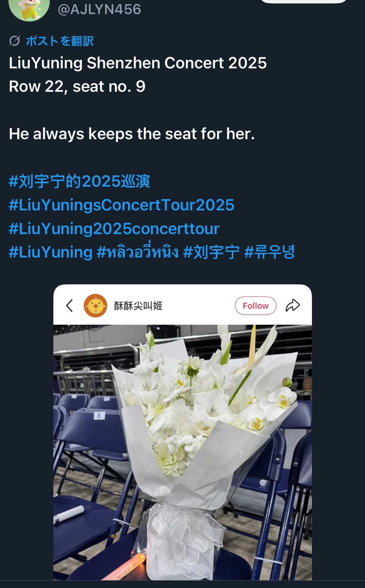Tap the translate post icon
Image resolution: width=365 pixels, height=588 pixels.
14,41
